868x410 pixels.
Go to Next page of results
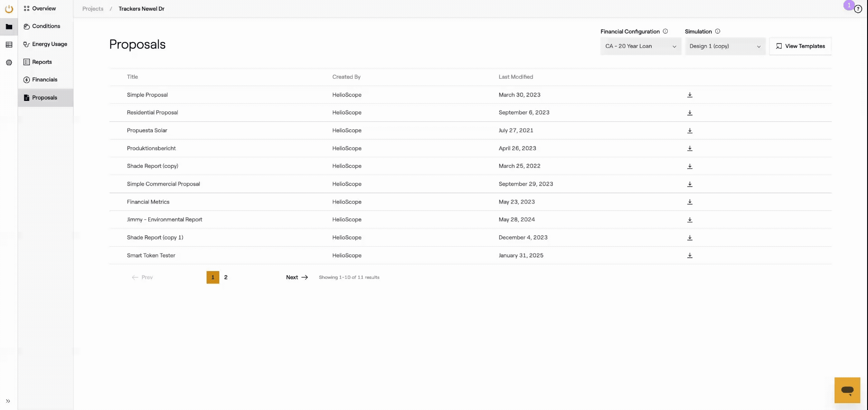coord(297,277)
